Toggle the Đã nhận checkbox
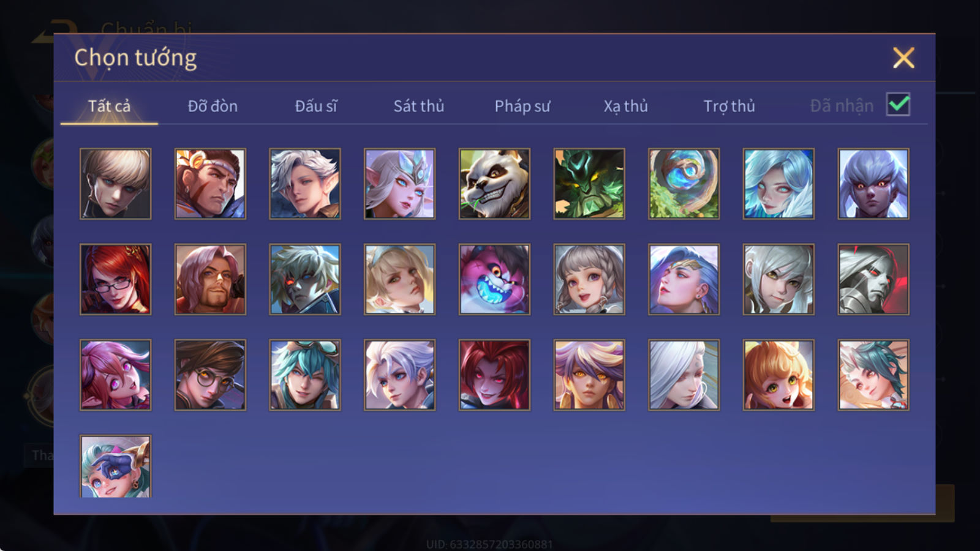 898,105
